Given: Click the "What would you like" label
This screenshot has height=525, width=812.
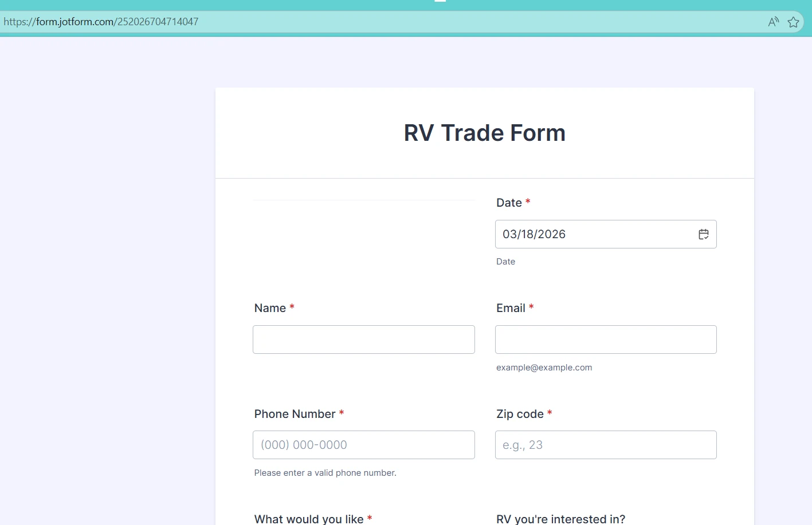Looking at the screenshot, I should pyautogui.click(x=310, y=519).
